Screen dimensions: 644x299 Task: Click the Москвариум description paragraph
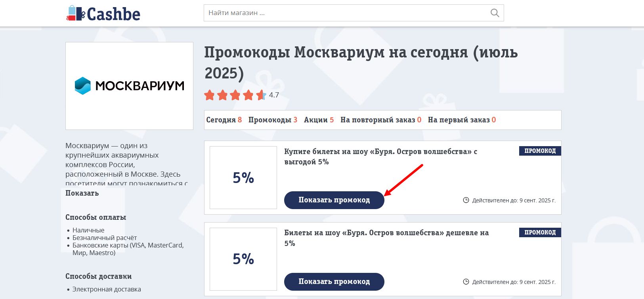tap(126, 164)
